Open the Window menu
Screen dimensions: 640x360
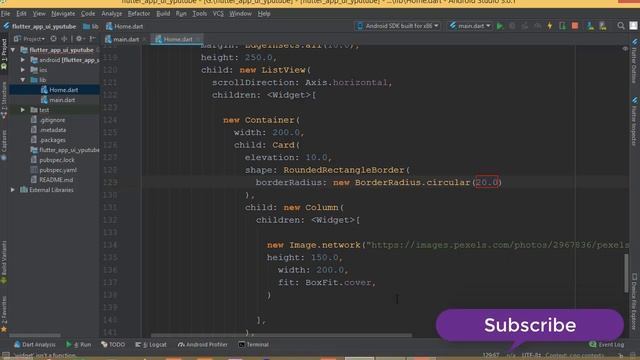click(x=240, y=13)
